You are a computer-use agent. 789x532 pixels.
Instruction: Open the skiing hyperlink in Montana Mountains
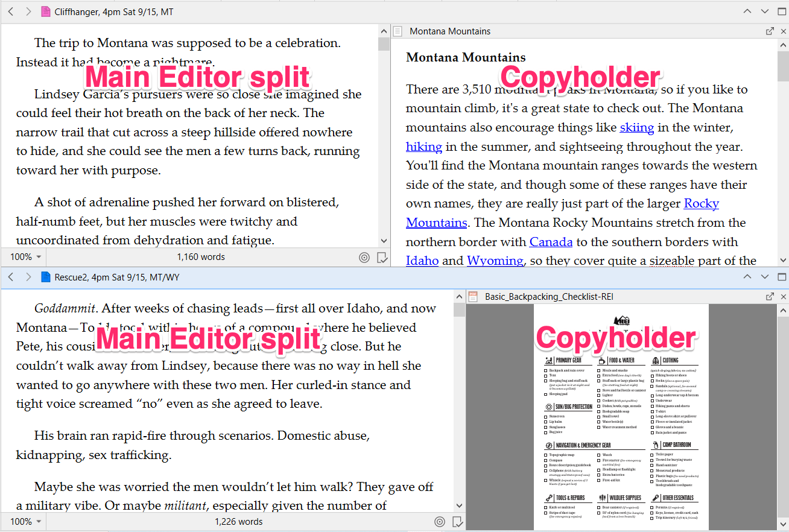point(637,127)
